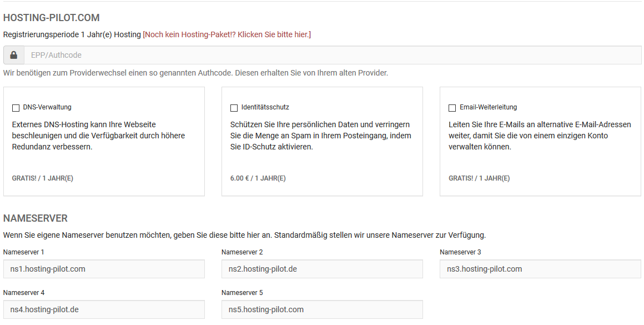Viewport: 644px width, 325px height.
Task: Select the Nameserver 1 text field
Action: pyautogui.click(x=104, y=269)
